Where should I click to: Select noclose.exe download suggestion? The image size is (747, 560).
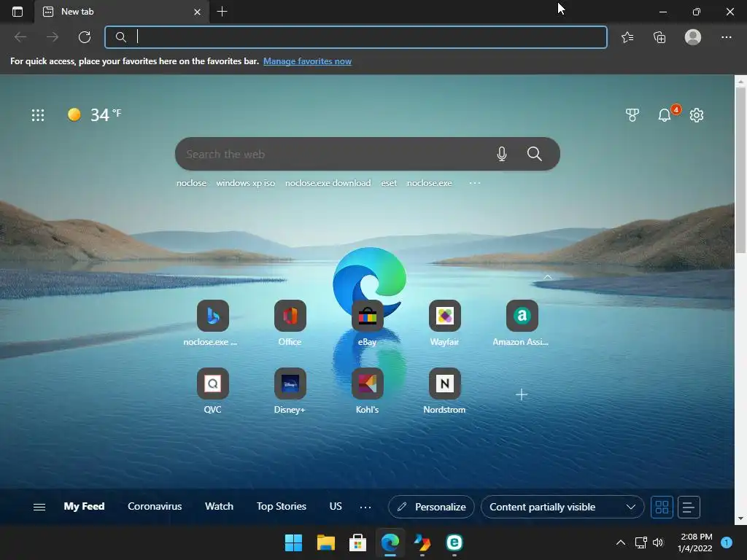tap(328, 183)
